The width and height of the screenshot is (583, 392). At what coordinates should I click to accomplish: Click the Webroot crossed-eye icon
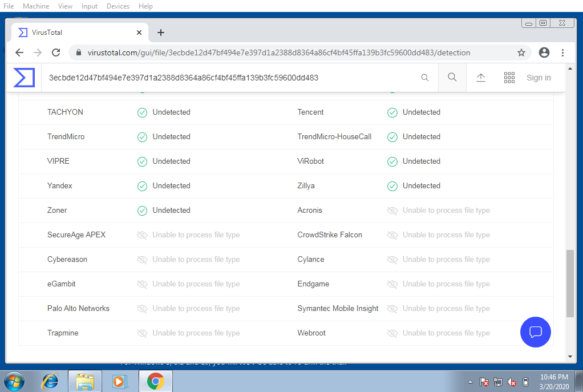pyautogui.click(x=392, y=333)
